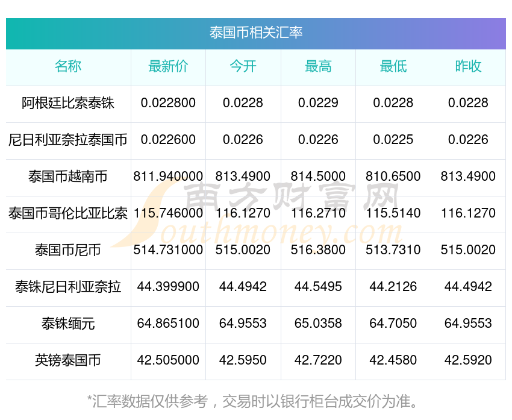Image resolution: width=512 pixels, height=420 pixels.
Task: Click the 汇率数据仅供参考 disclaimer note
Action: click(255, 401)
